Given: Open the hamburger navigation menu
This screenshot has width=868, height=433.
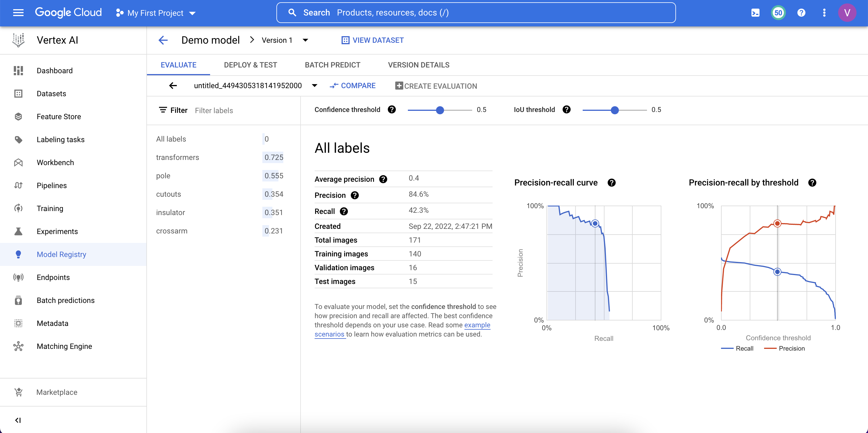Looking at the screenshot, I should (x=18, y=13).
